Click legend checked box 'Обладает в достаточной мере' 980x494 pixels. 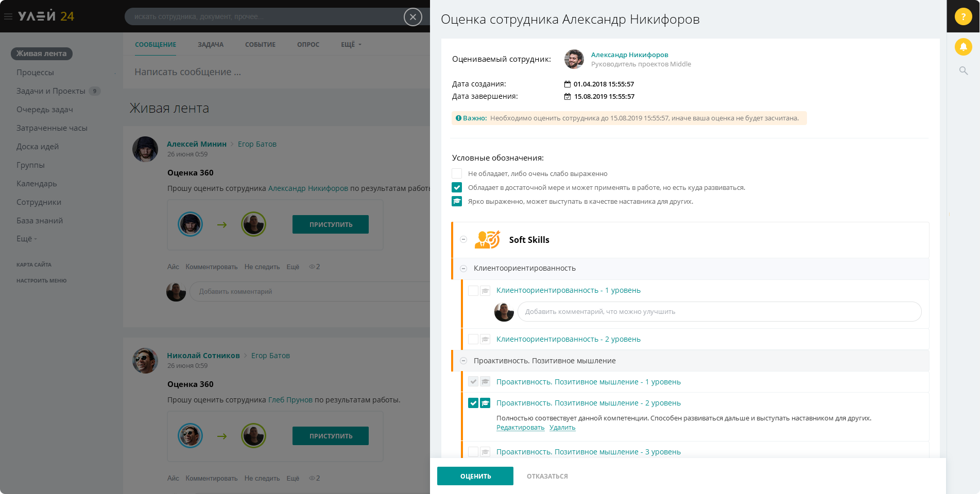pos(457,187)
